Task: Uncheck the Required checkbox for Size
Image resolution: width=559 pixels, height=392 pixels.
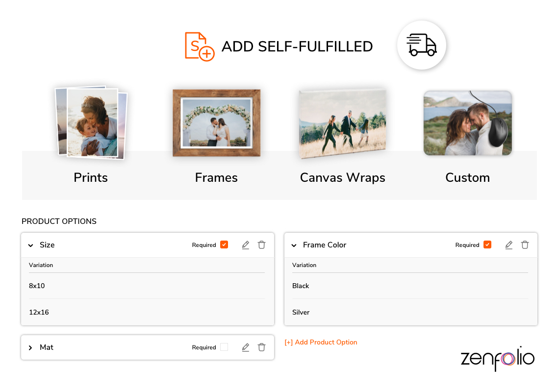Action: (x=224, y=245)
